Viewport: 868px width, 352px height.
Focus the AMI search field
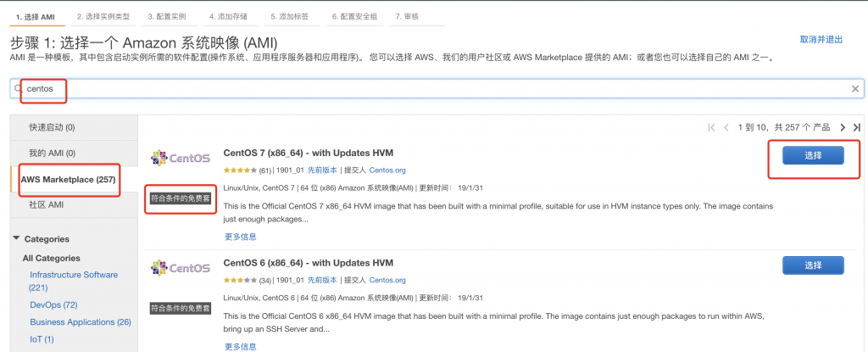coord(437,89)
